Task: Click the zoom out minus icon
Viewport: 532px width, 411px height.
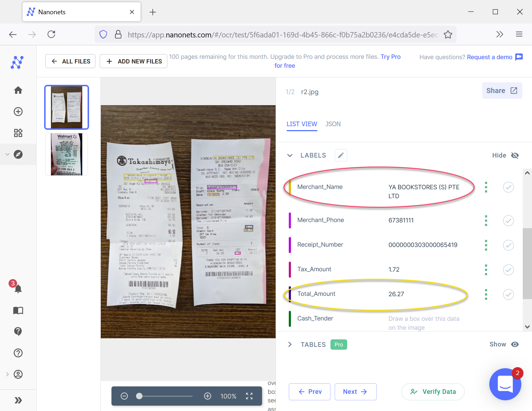Action: pyautogui.click(x=124, y=396)
